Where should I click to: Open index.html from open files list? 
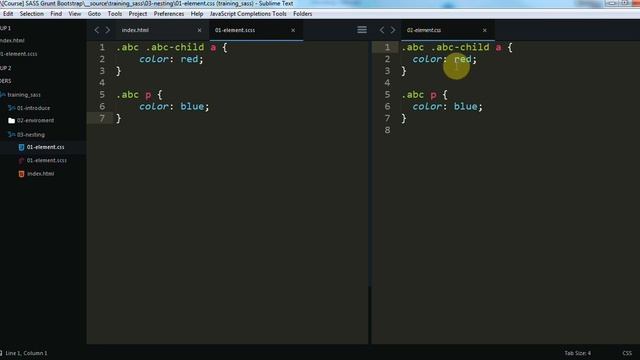[x=12, y=40]
